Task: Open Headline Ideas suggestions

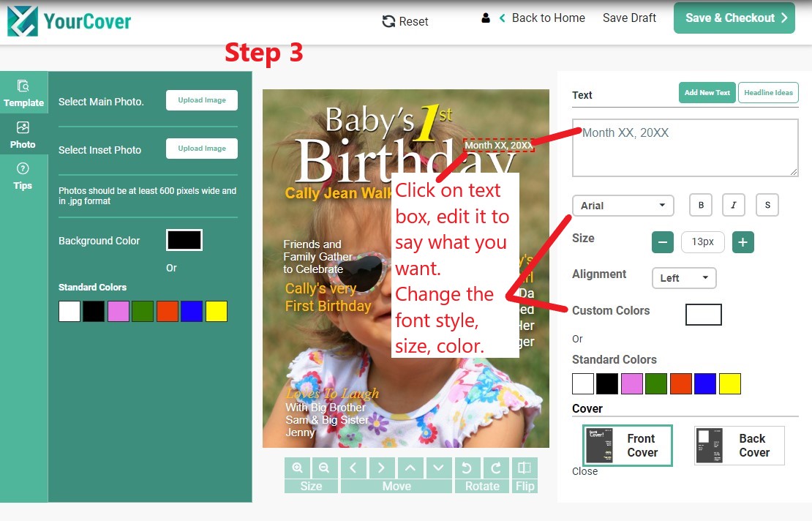Action: point(768,92)
